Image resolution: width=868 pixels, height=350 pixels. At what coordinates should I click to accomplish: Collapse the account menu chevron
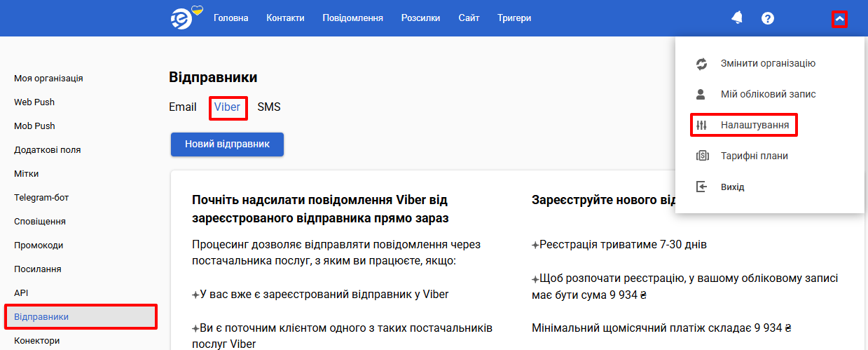pos(839,19)
